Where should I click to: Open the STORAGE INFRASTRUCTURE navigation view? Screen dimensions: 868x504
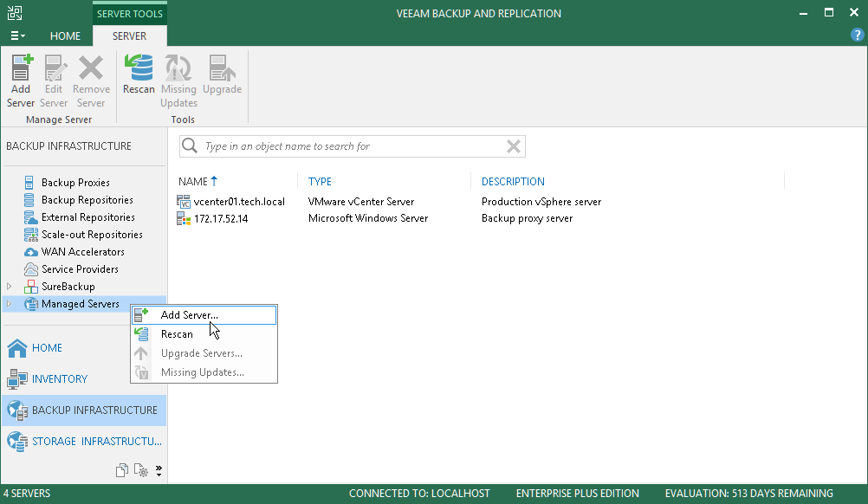tap(83, 442)
